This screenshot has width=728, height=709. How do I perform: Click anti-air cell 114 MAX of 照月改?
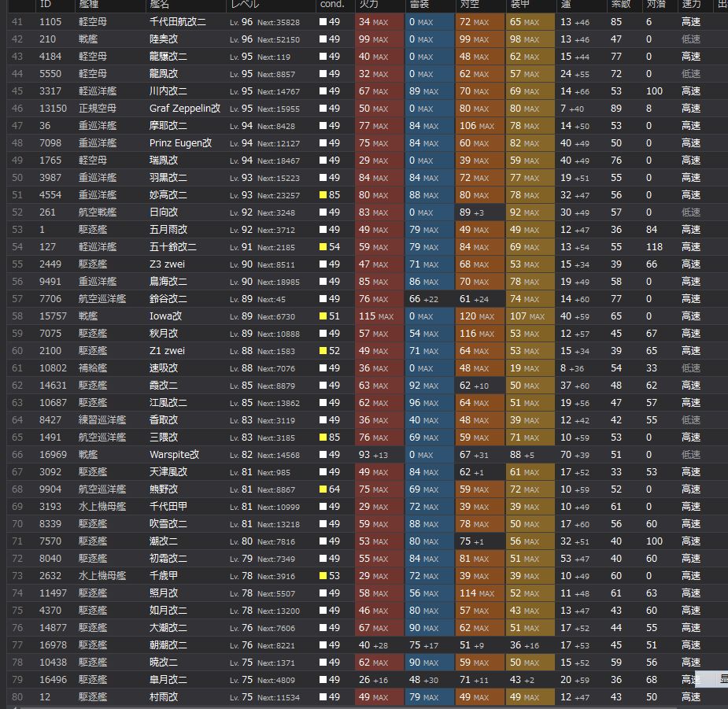[x=479, y=593]
